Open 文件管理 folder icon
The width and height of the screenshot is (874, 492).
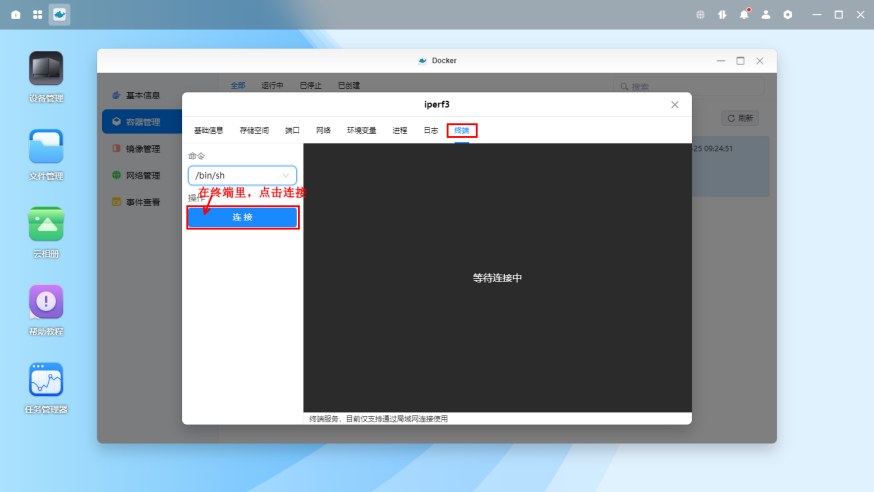(x=46, y=147)
